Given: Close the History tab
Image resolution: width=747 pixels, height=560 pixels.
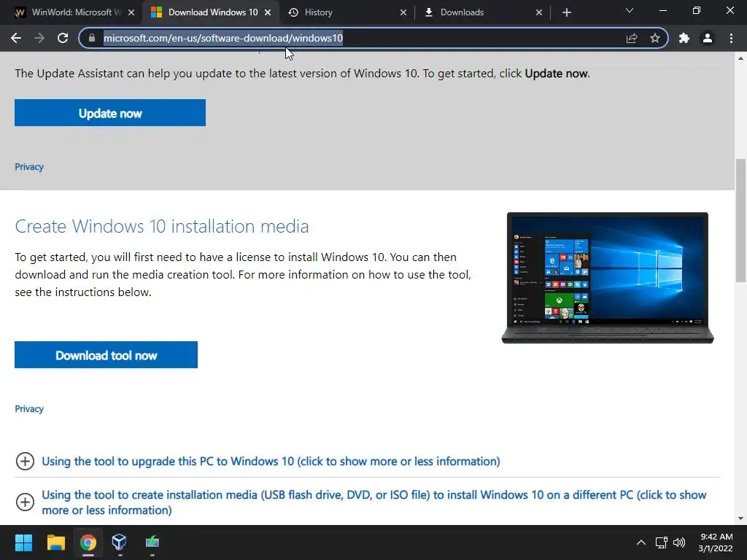Looking at the screenshot, I should click(403, 12).
